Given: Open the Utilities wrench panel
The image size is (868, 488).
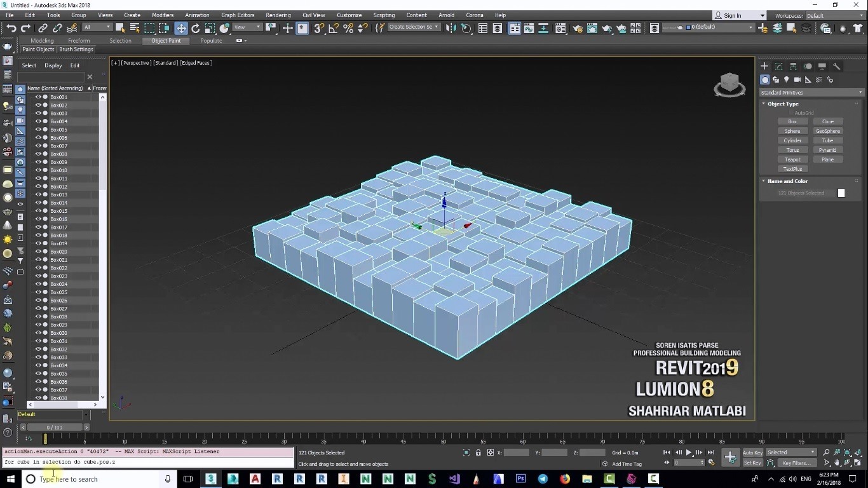Looking at the screenshot, I should [837, 66].
